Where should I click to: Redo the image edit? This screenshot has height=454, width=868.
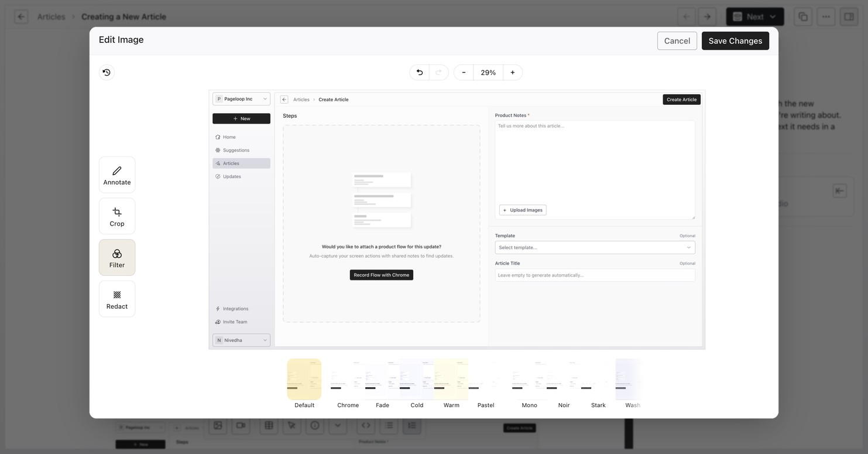439,73
